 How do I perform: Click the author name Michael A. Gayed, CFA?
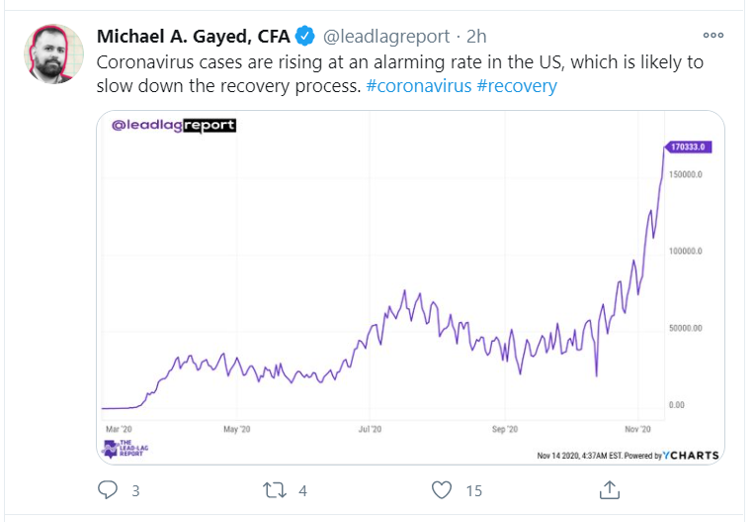click(x=193, y=37)
